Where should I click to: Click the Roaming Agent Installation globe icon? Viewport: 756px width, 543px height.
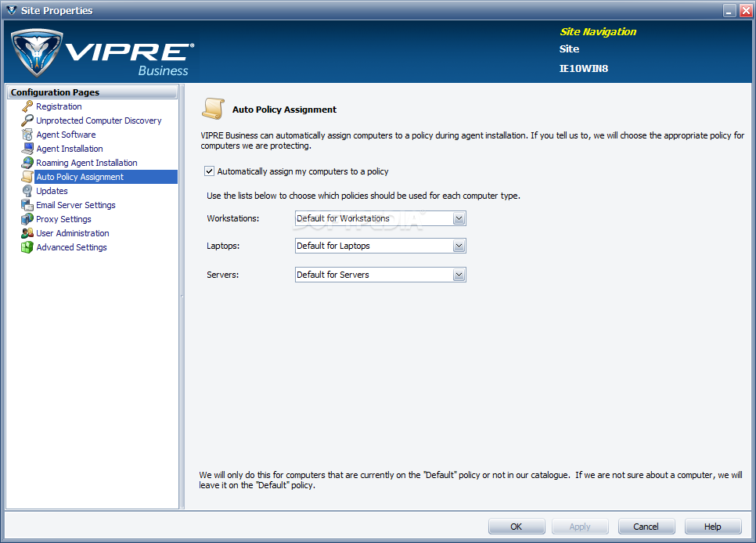(x=27, y=163)
